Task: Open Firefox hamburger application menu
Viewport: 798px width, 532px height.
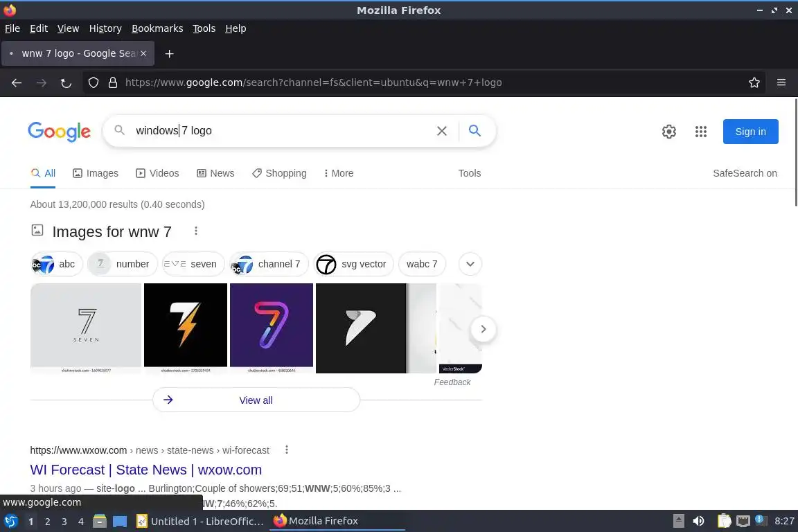Action: point(781,82)
